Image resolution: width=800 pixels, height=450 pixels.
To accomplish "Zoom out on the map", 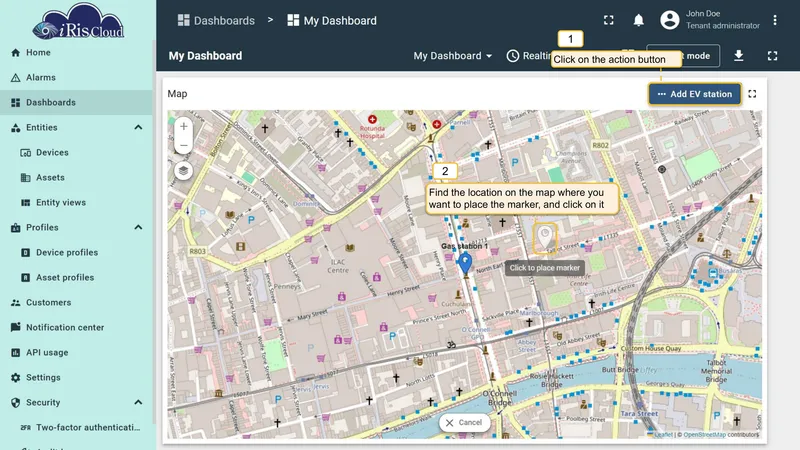I will click(184, 145).
